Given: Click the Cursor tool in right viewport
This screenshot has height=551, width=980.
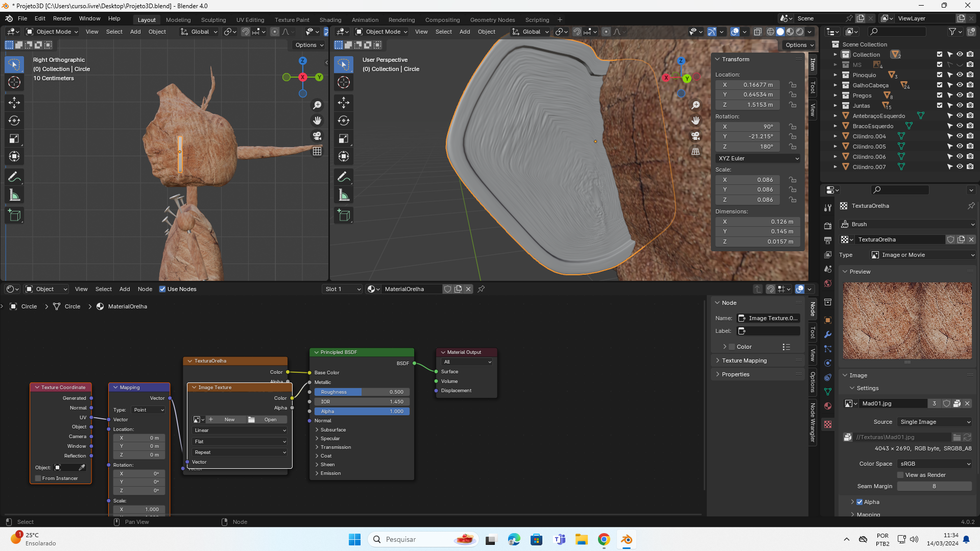Looking at the screenshot, I should [x=344, y=82].
